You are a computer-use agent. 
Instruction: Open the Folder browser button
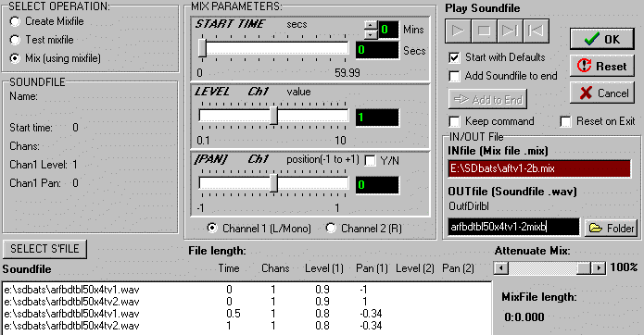tap(612, 228)
